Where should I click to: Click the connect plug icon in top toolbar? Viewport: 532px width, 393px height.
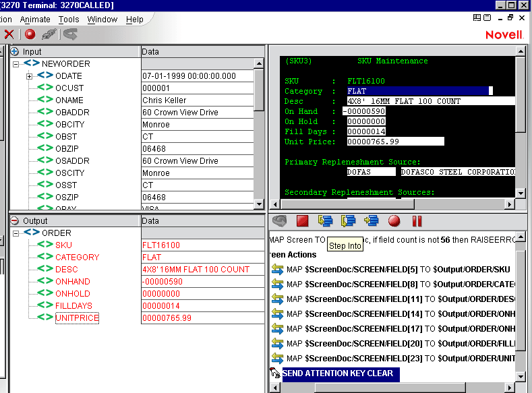(49, 34)
